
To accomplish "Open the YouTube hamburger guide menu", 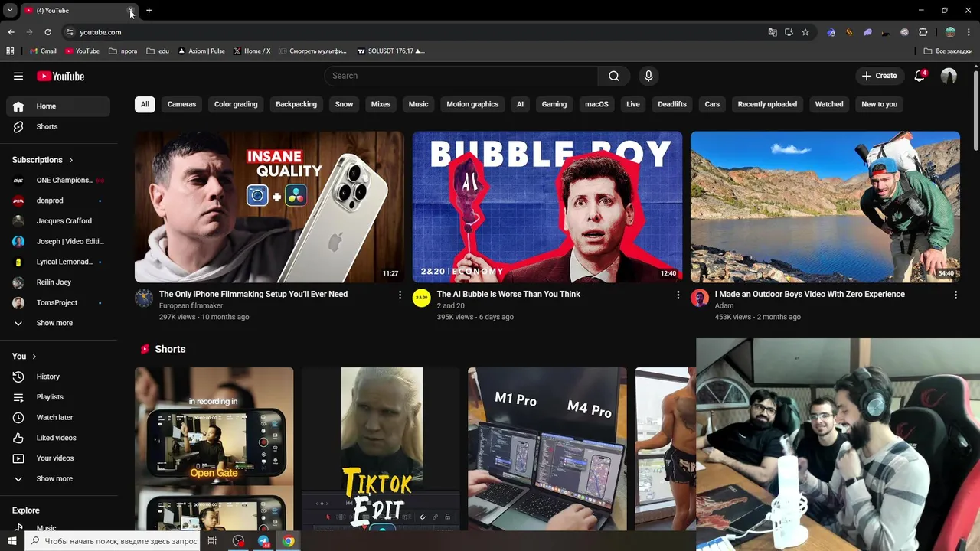I will (18, 76).
